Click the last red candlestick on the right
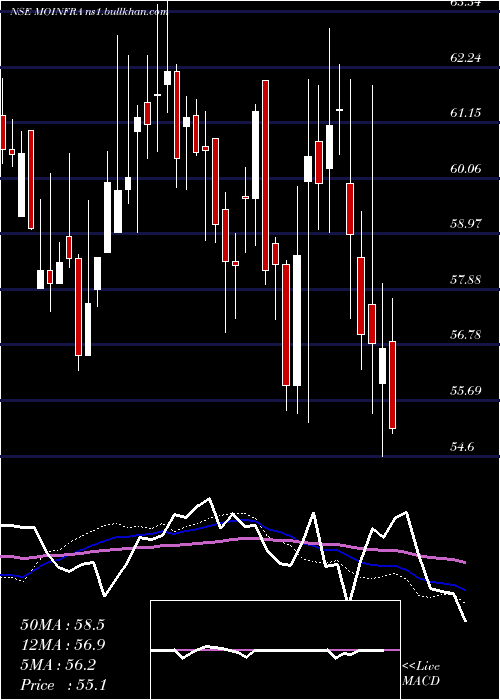The height and width of the screenshot is (700, 500). [x=392, y=385]
